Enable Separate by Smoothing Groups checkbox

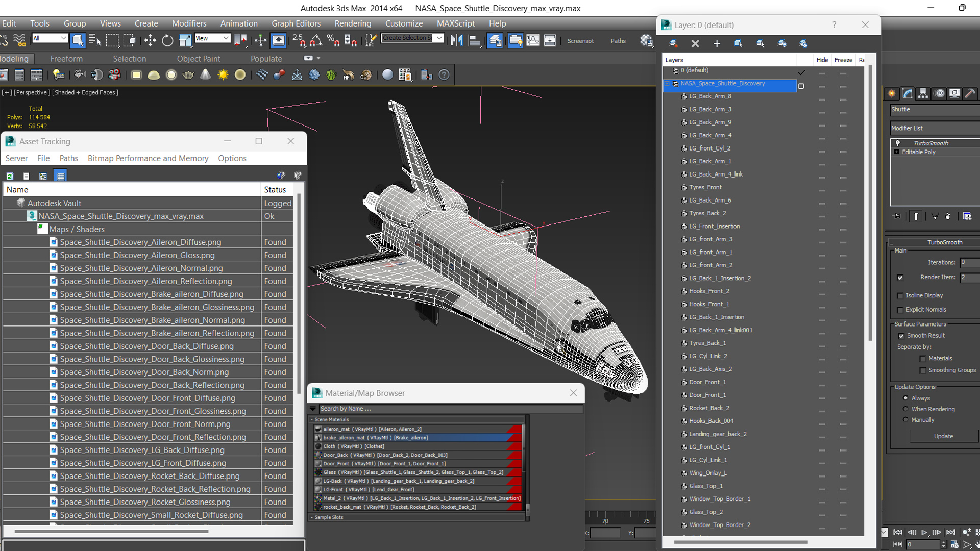[923, 371]
